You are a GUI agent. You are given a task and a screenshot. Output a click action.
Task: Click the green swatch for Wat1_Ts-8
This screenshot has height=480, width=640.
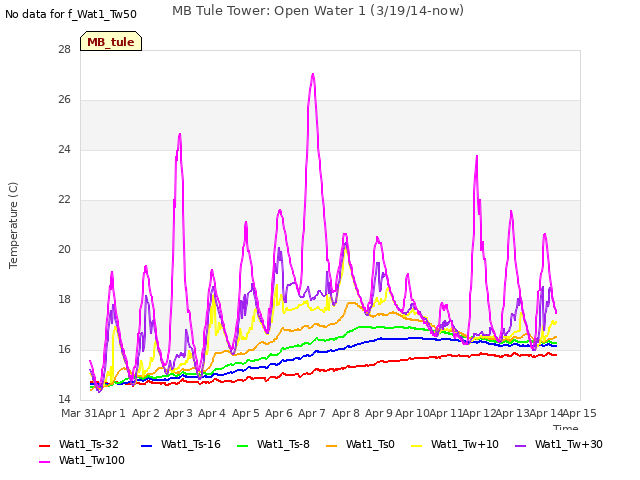(x=242, y=446)
